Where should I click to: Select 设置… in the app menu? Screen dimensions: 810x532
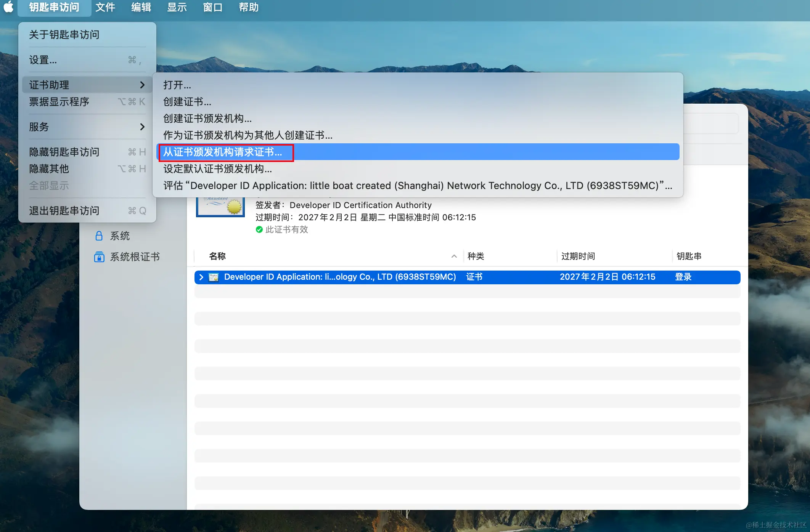pyautogui.click(x=43, y=60)
